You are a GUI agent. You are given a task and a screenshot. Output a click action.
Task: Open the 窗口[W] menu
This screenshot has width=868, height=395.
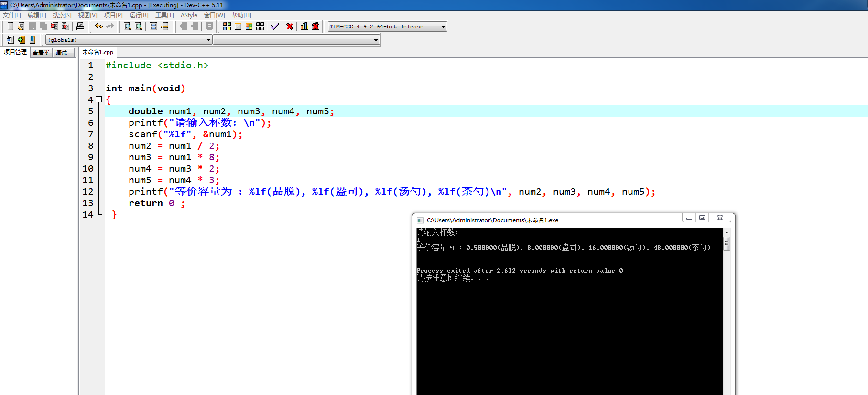pos(215,15)
